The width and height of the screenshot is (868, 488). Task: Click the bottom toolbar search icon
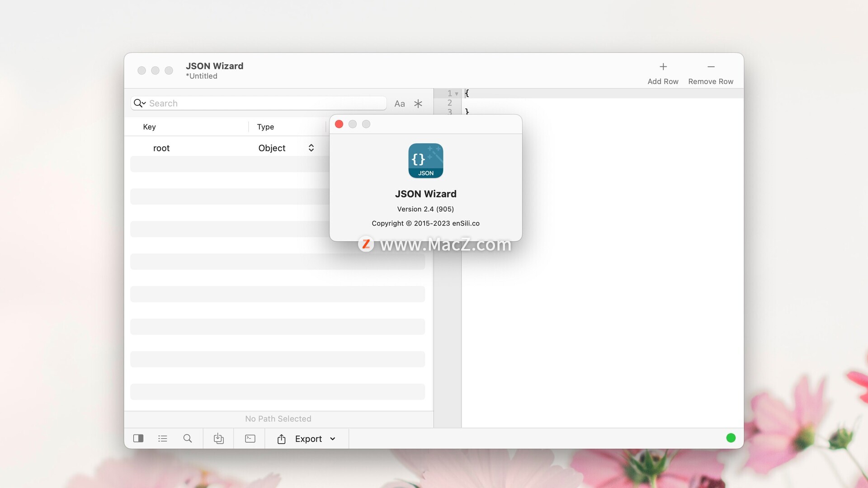click(x=188, y=439)
